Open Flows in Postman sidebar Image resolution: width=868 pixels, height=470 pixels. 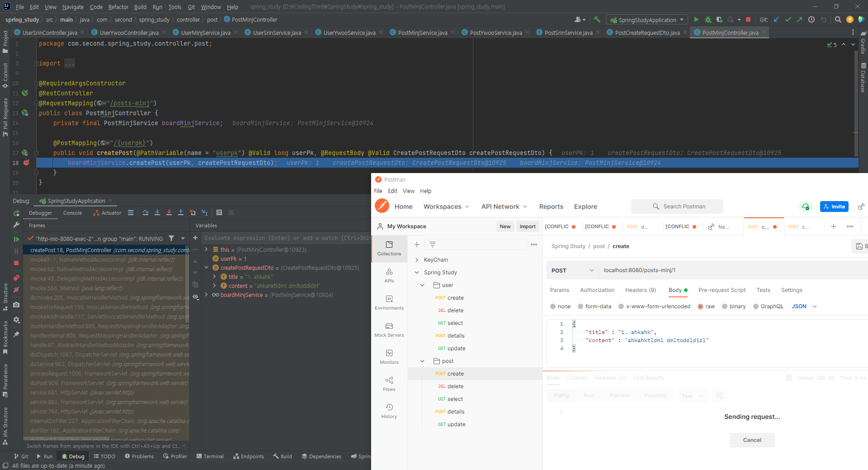pyautogui.click(x=389, y=384)
